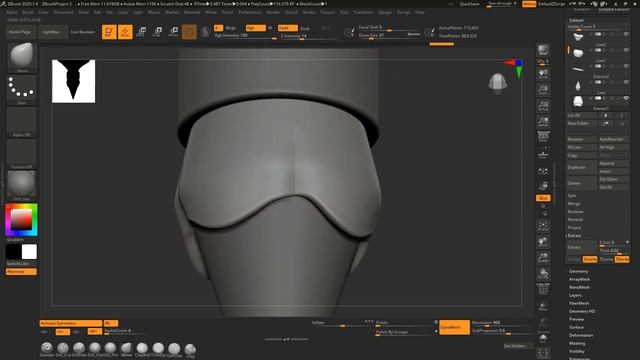Open the Brush menu

coord(28,12)
